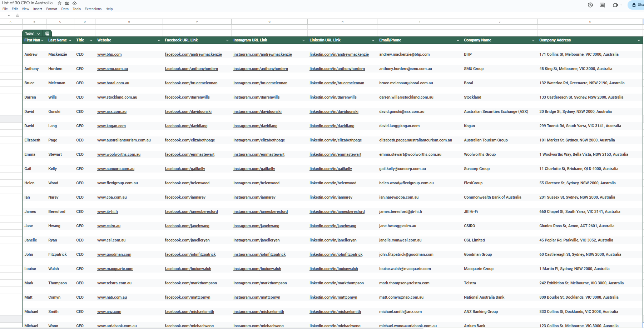Open Company Name column dropdown

pos(533,40)
